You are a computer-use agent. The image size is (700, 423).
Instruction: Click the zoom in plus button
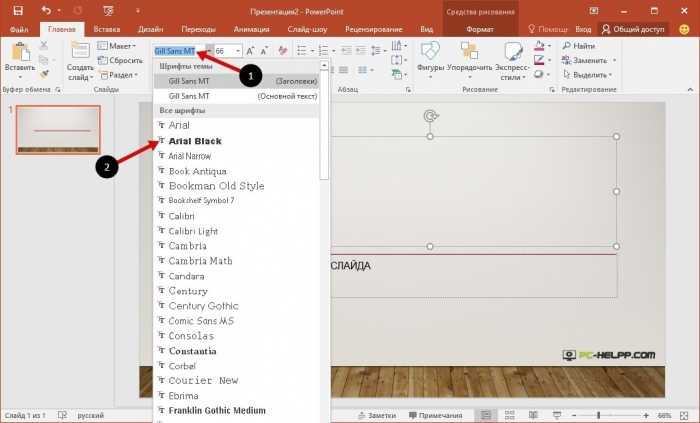[x=646, y=415]
